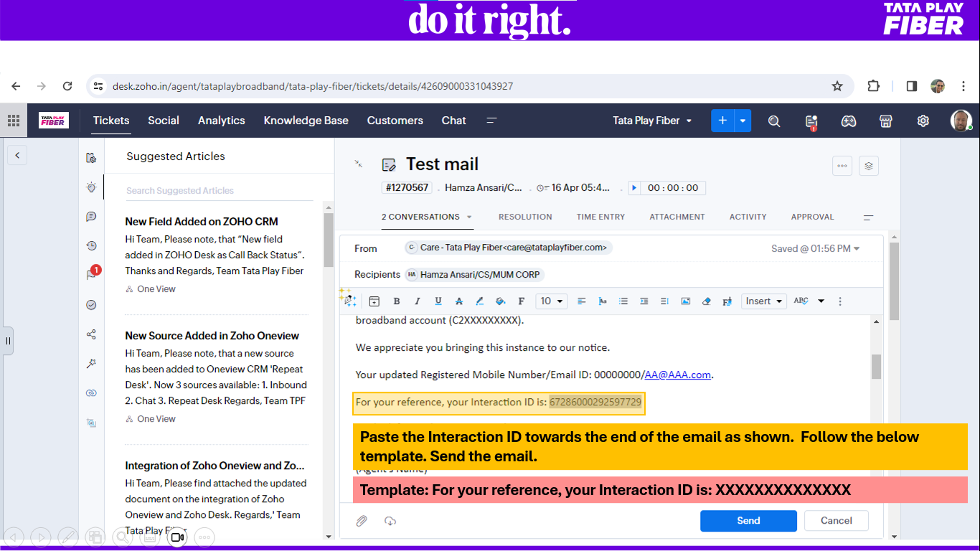This screenshot has width=980, height=551.
Task: Open the Tata Play Fiber department dropdown
Action: (x=653, y=121)
